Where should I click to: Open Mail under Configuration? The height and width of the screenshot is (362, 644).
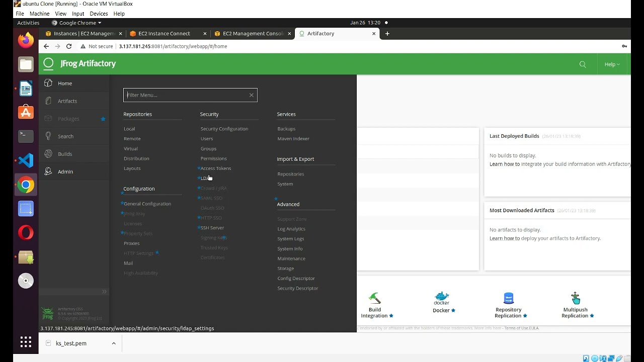[x=128, y=263]
